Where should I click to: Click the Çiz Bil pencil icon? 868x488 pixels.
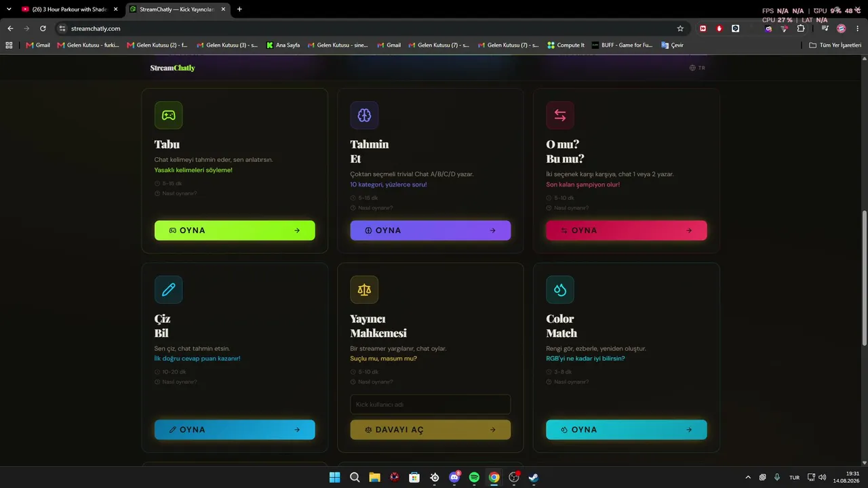tap(168, 289)
